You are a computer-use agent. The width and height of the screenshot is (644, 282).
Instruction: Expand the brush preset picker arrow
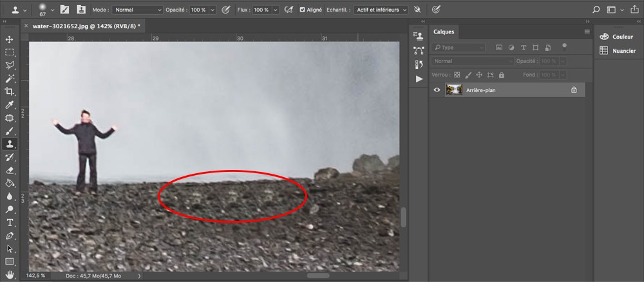pyautogui.click(x=53, y=10)
